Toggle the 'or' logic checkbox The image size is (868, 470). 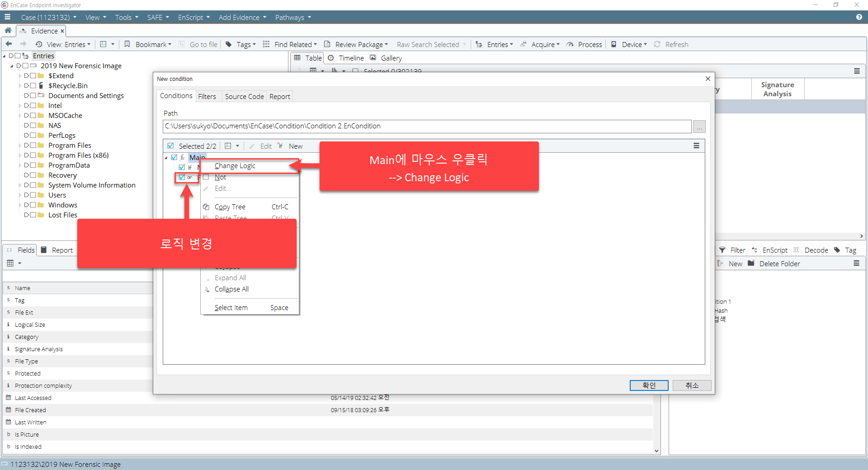[x=182, y=177]
